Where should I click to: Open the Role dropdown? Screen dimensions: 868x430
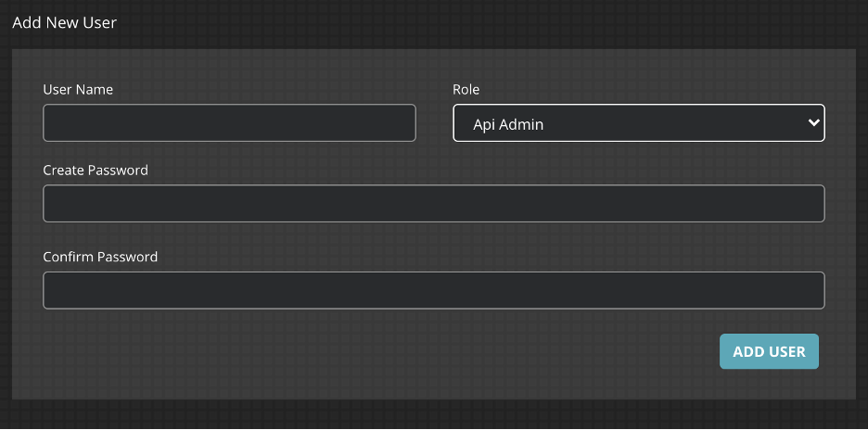[x=638, y=123]
